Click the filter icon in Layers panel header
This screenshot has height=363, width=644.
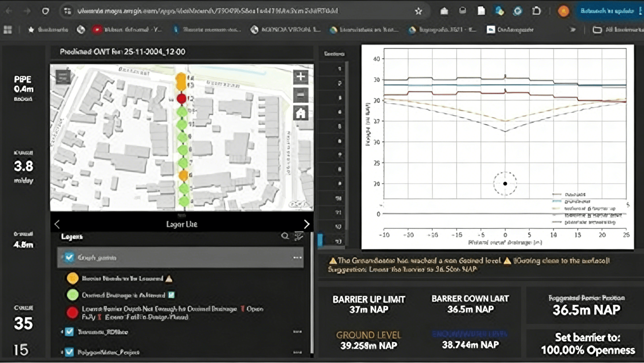298,236
